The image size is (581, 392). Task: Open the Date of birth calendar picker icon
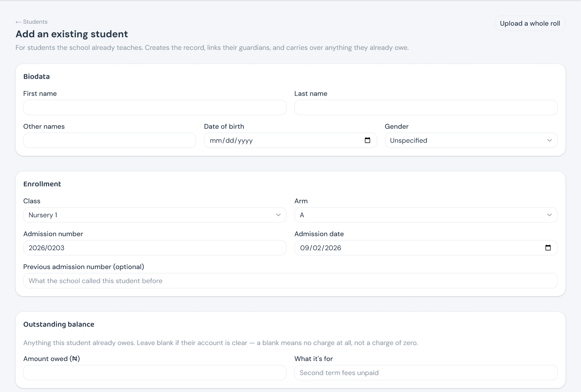(367, 140)
